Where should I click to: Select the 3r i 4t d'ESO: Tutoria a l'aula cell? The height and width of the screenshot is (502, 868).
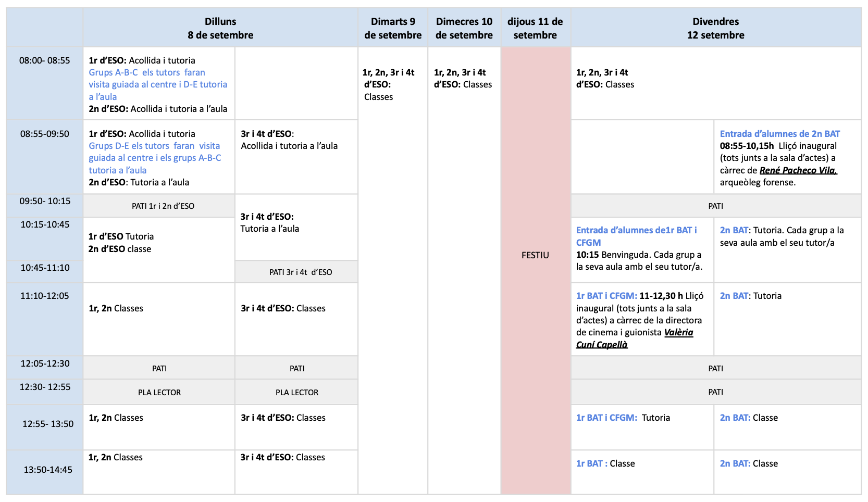point(269,223)
